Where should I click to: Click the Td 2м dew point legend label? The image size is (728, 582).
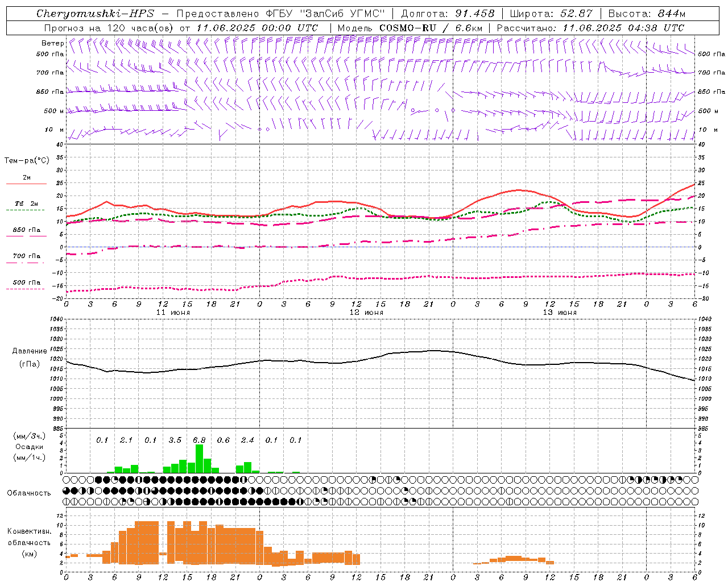pyautogui.click(x=27, y=203)
